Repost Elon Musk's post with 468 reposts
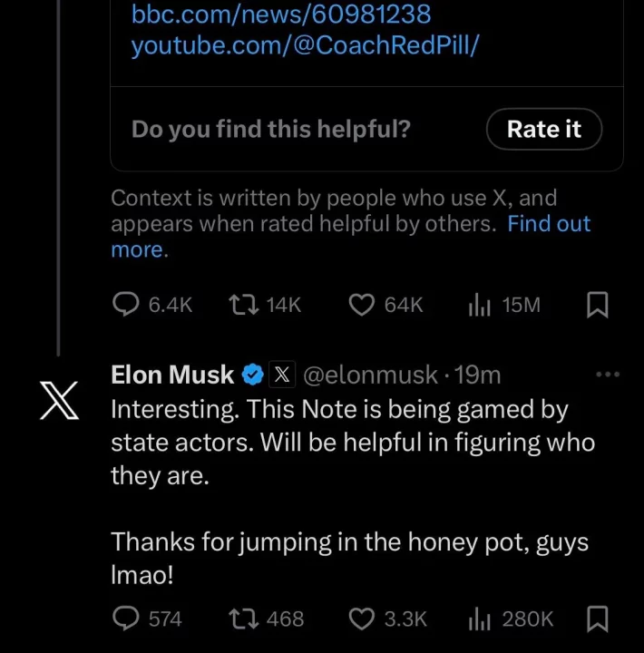Screen dimensions: 644x653 click(244, 619)
